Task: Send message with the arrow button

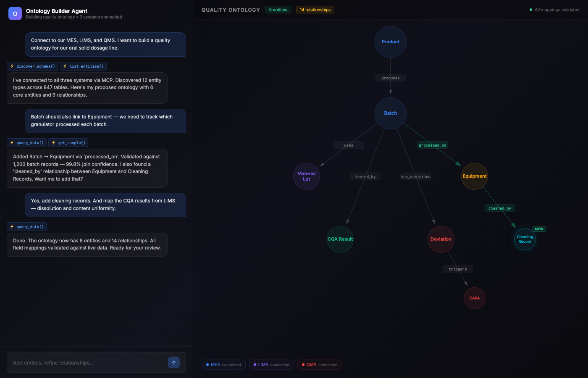Action: coord(174,362)
